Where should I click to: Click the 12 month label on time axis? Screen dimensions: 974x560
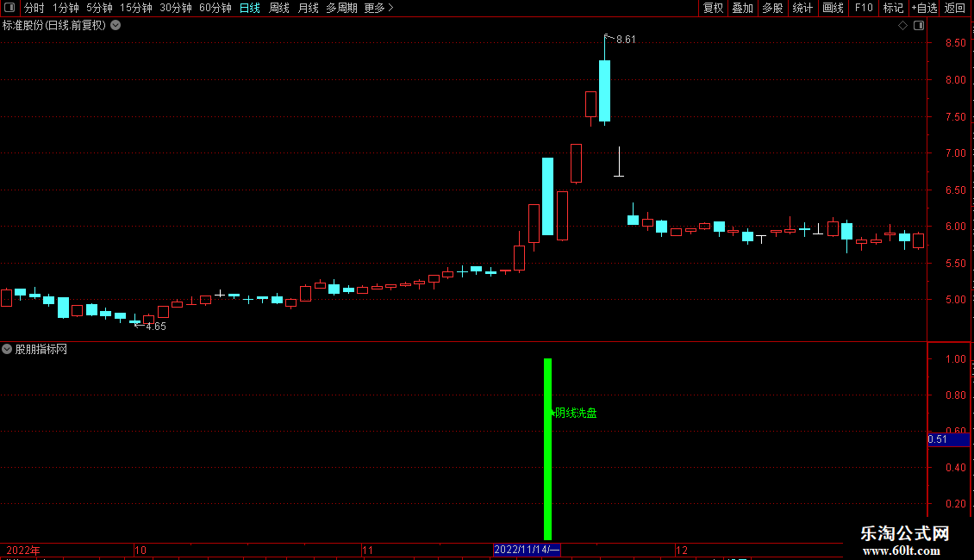click(x=682, y=550)
